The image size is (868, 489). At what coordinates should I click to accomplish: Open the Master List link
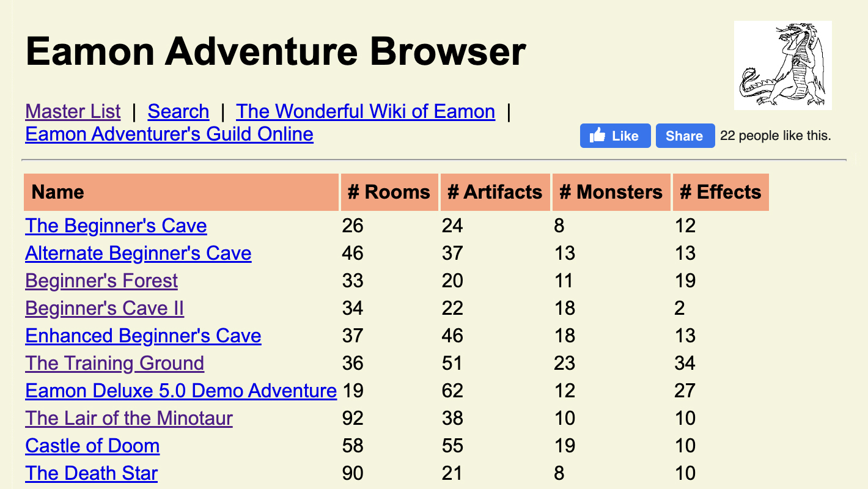(73, 111)
